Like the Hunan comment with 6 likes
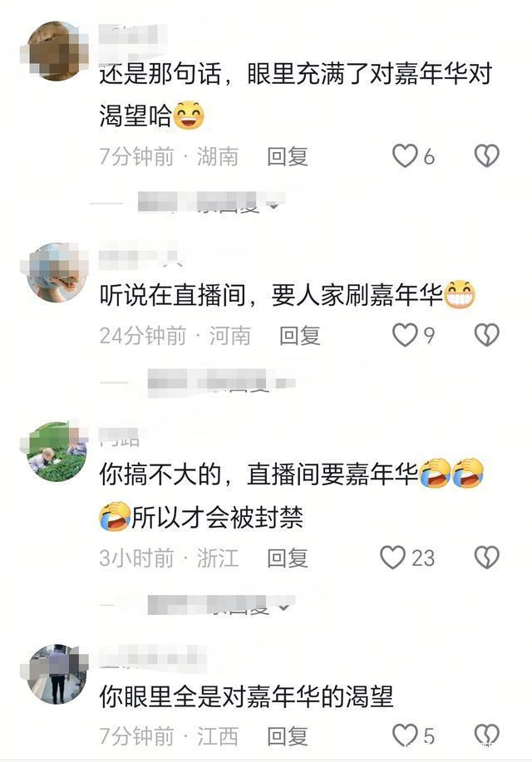 [405, 156]
